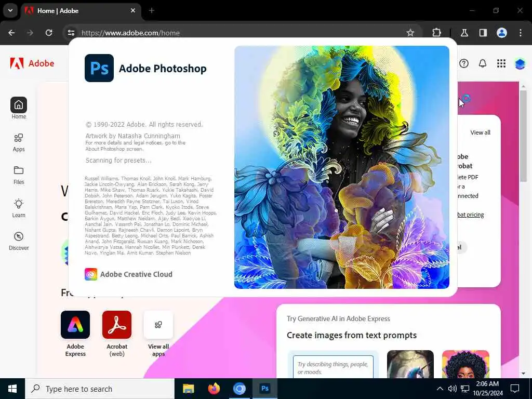Image resolution: width=532 pixels, height=399 pixels.
Task: Go back to the previous page
Action: [x=11, y=33]
